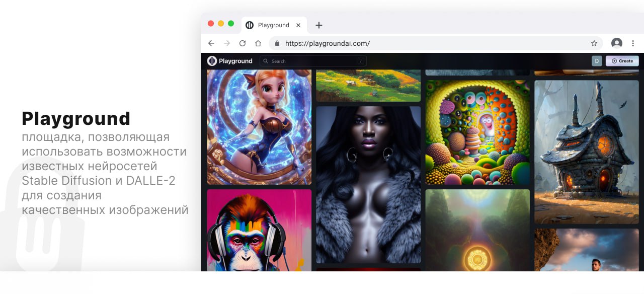
Task: Click the Create button
Action: click(x=622, y=61)
